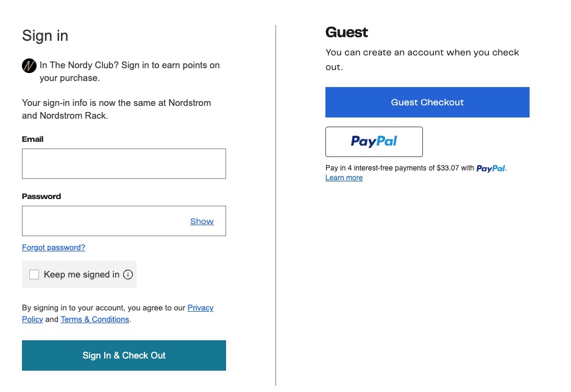Image resolution: width=571 pixels, height=392 pixels.
Task: Click the Email field label
Action: (33, 139)
